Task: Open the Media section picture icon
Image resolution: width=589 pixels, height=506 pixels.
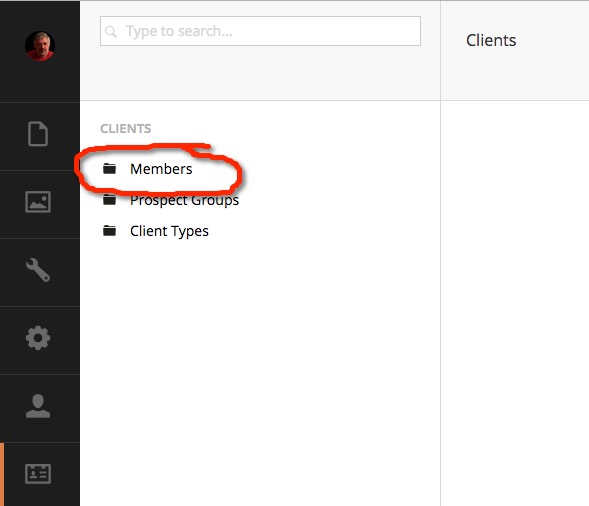Action: (38, 202)
